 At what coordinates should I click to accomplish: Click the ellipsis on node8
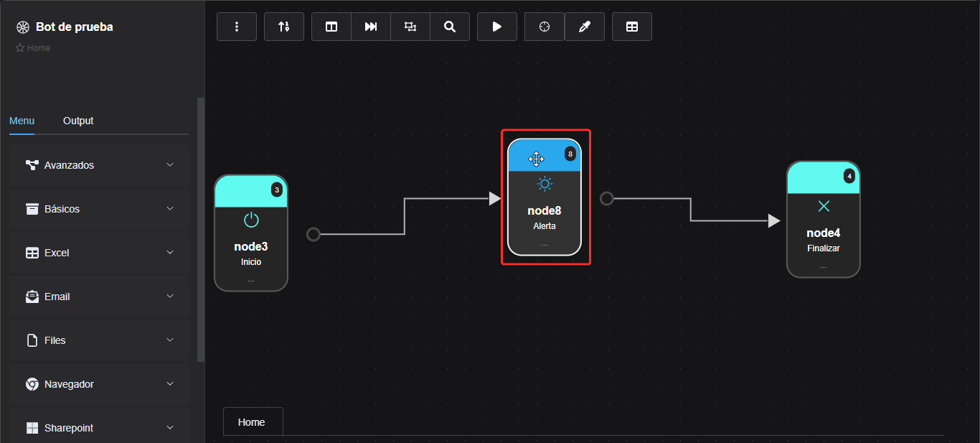coord(545,244)
